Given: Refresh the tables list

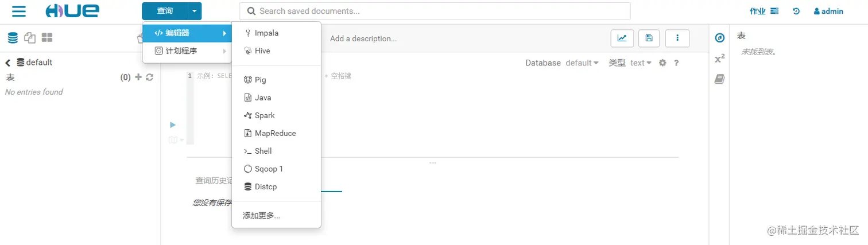Looking at the screenshot, I should click(x=150, y=77).
